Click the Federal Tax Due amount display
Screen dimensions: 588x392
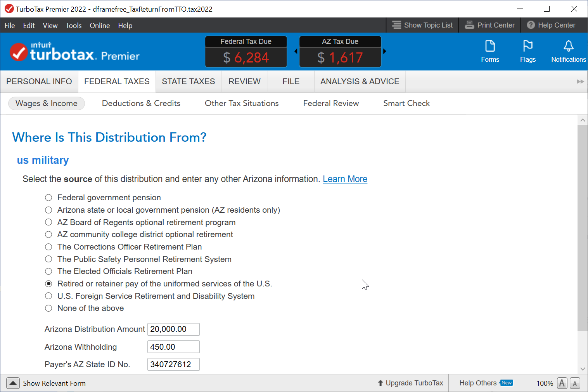[246, 57]
